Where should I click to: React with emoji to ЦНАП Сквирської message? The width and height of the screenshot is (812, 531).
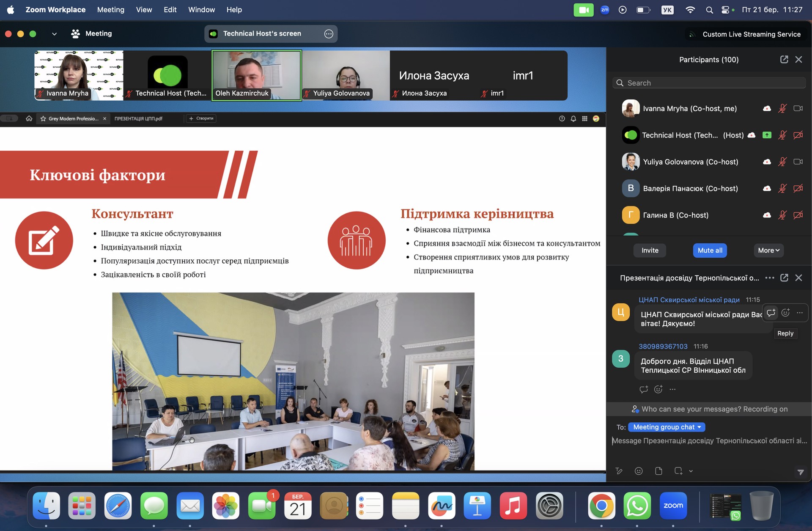tap(785, 313)
